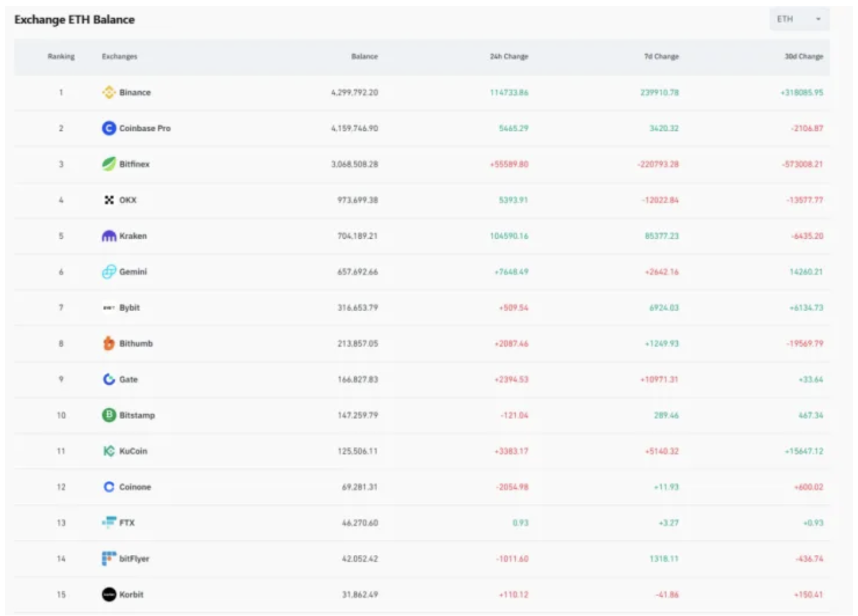
Task: Click the Coinone logo icon
Action: (109, 487)
